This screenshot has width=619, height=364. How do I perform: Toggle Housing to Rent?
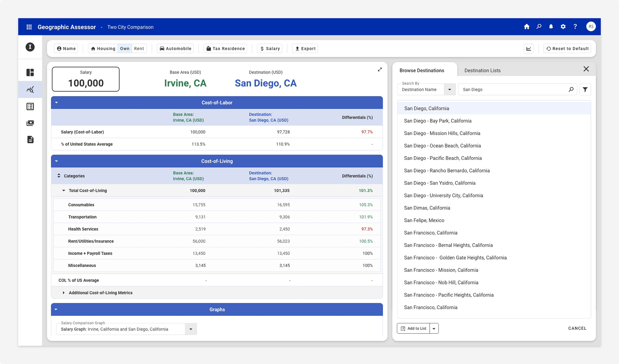[139, 49]
